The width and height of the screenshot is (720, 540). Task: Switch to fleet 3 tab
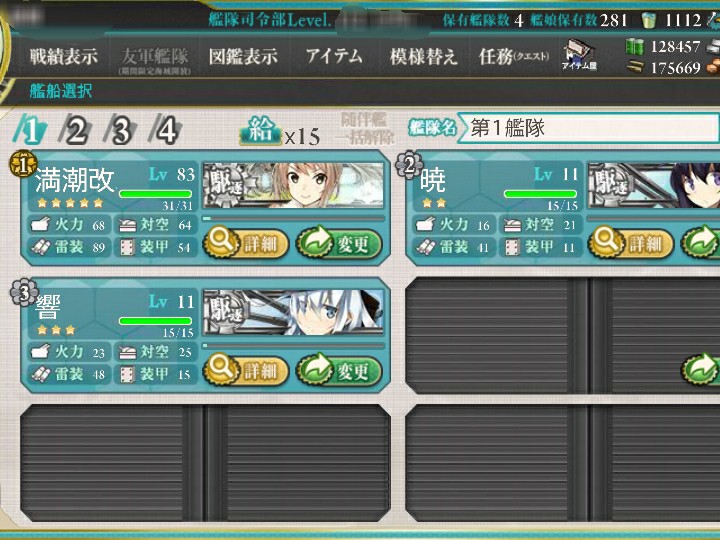coord(120,130)
